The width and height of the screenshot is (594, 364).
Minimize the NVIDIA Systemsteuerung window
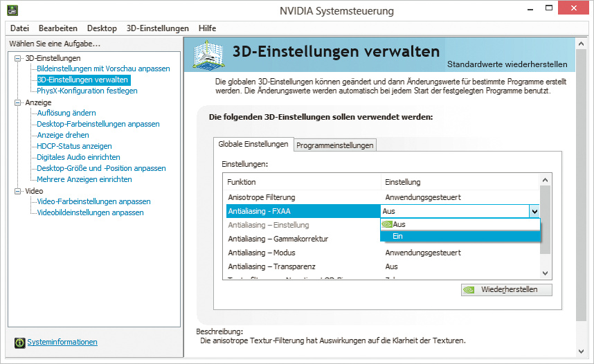coord(530,8)
